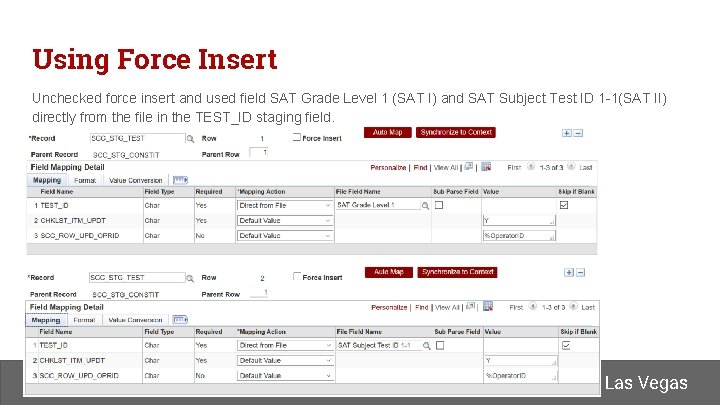Viewport: 720px width, 405px height.
Task: Edit %OperatorID value in Row 1 grid
Action: [519, 236]
